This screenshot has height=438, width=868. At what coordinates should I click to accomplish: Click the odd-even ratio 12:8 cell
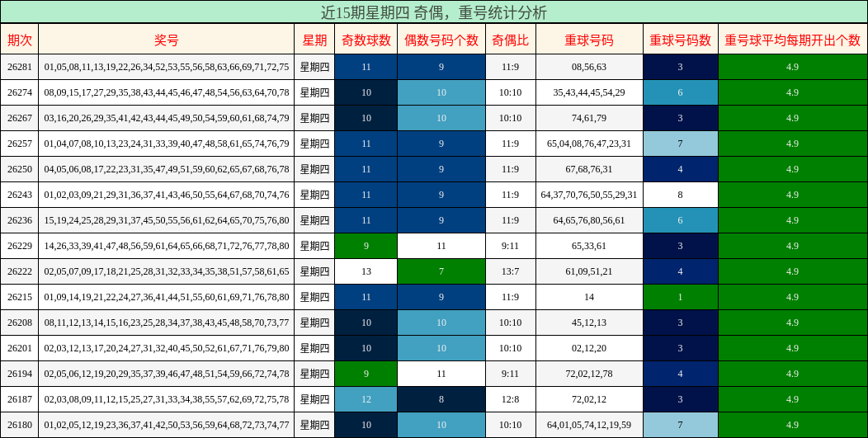[511, 399]
